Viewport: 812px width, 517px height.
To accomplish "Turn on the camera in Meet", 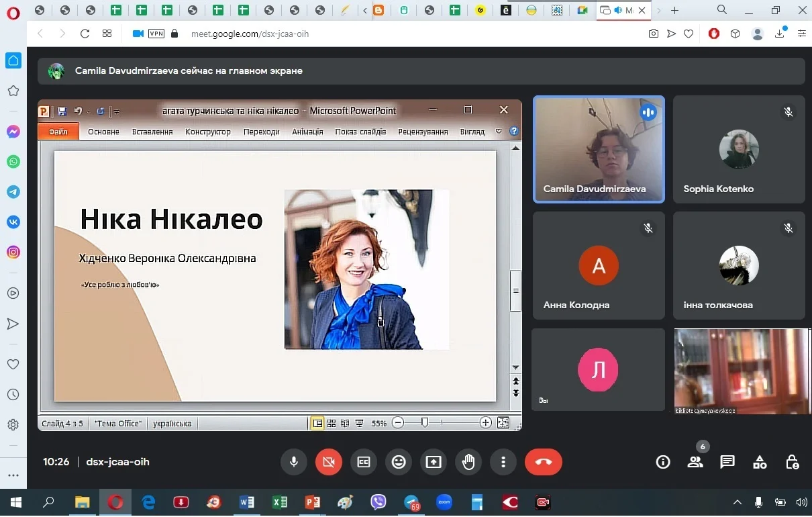I will pyautogui.click(x=329, y=462).
